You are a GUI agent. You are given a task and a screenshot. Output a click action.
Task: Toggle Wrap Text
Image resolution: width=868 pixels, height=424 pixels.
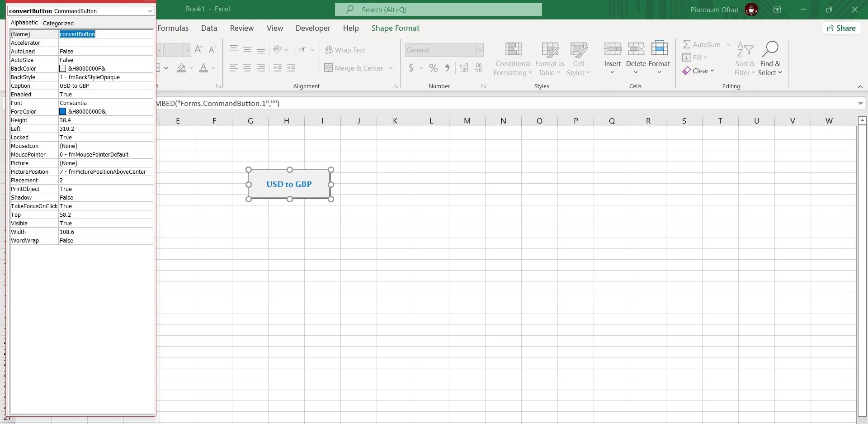coord(346,50)
